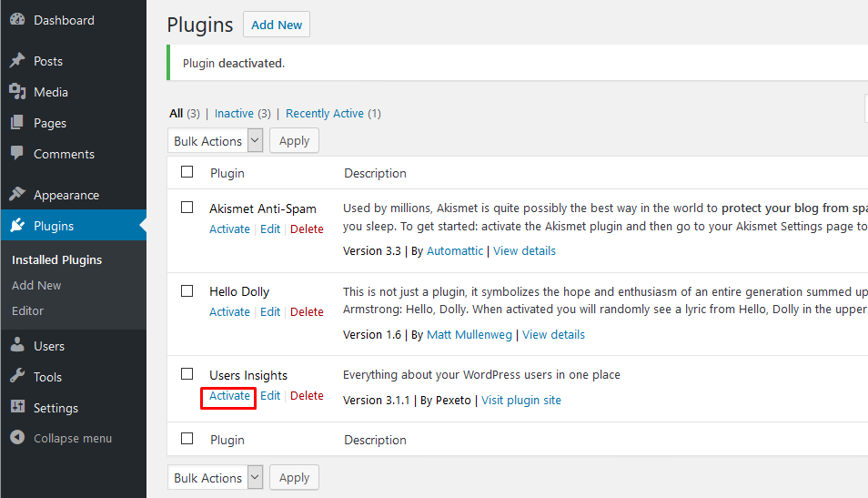Open the Installed Plugins submenu item
Image resolution: width=868 pixels, height=498 pixels.
point(57,259)
